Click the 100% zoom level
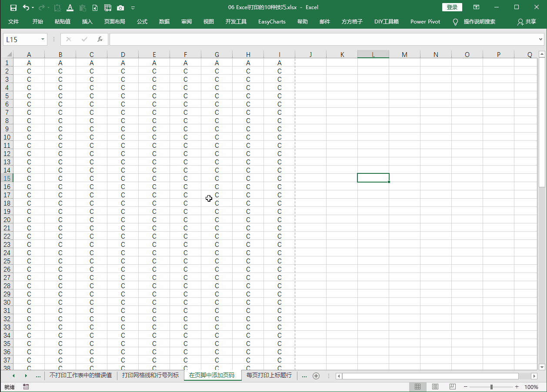Image resolution: width=547 pixels, height=392 pixels. pos(531,387)
